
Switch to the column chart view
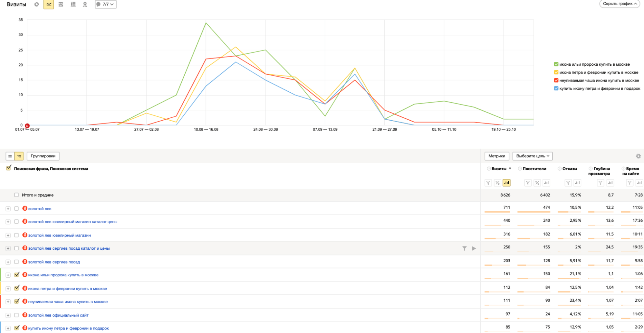click(73, 5)
